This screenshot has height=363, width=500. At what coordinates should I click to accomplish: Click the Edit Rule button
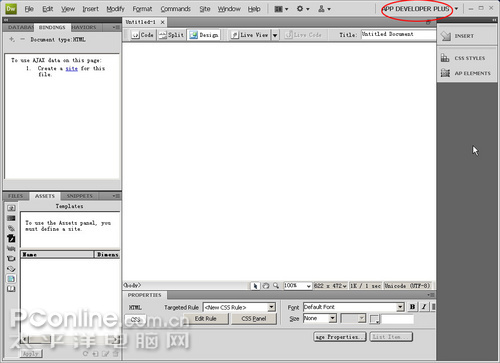tap(206, 319)
